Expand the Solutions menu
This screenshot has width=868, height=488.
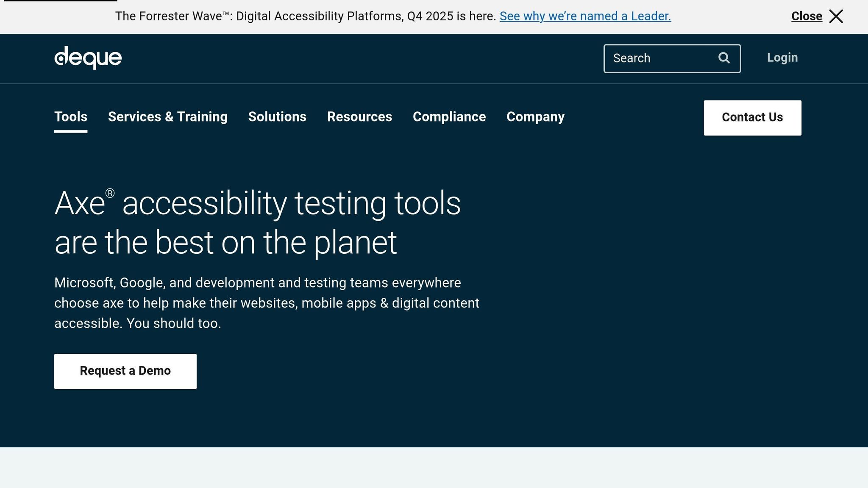[277, 117]
